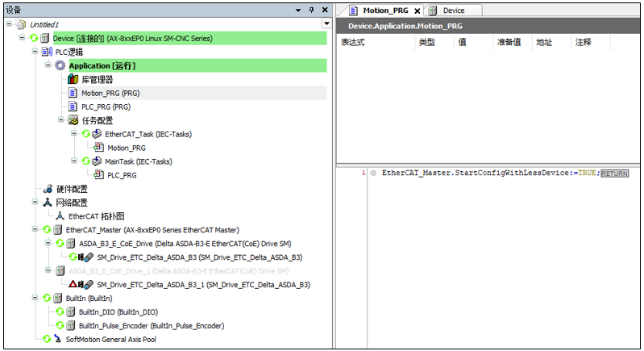Click the EtherCAT 拓扑图 topology icon
The height and width of the screenshot is (351, 644).
(60, 216)
